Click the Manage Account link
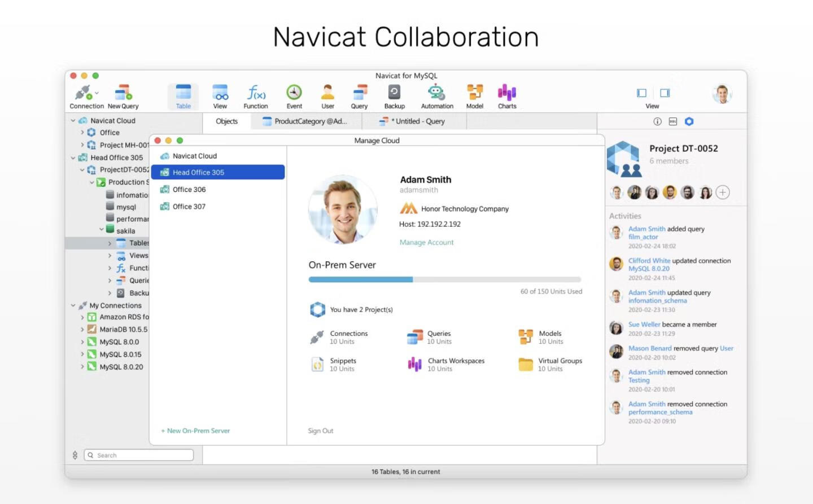 426,242
